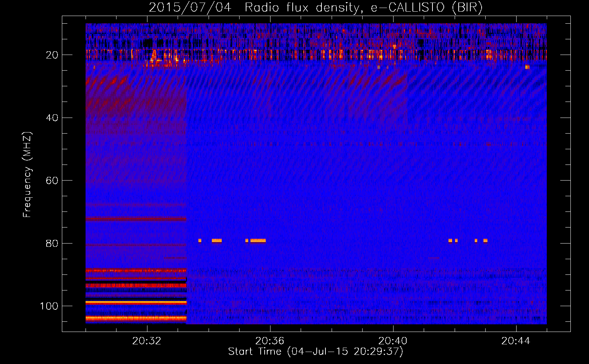
Task: Click the 20 MHz frequency tick label
Action: pos(52,55)
